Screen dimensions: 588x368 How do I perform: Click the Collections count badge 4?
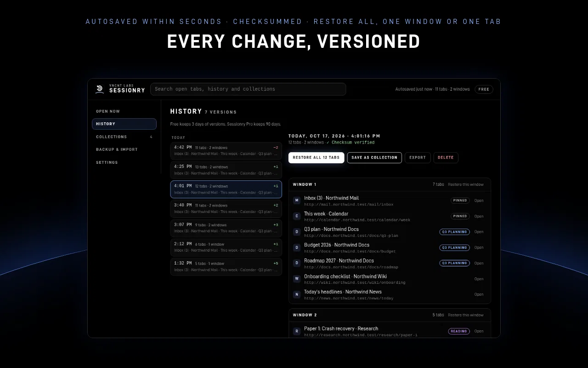click(x=151, y=137)
